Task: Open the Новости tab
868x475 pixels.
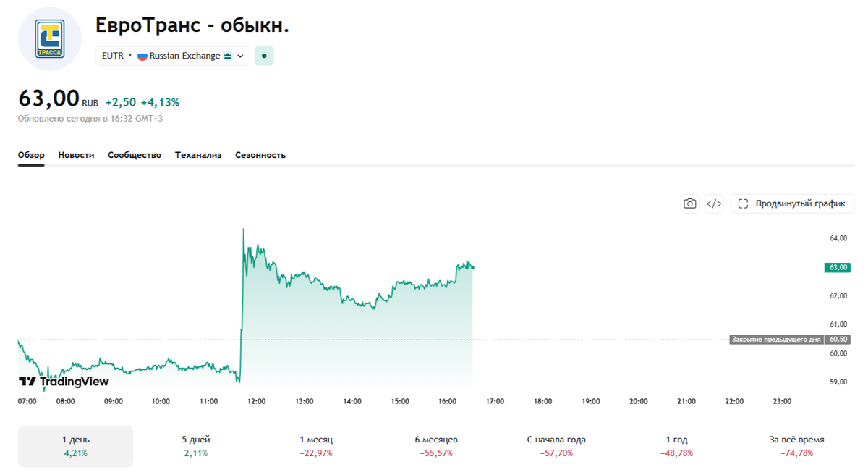Action: [76, 155]
